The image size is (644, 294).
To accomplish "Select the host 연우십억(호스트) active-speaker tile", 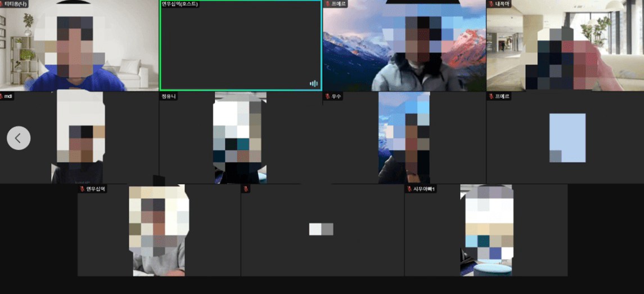I will pos(241,45).
